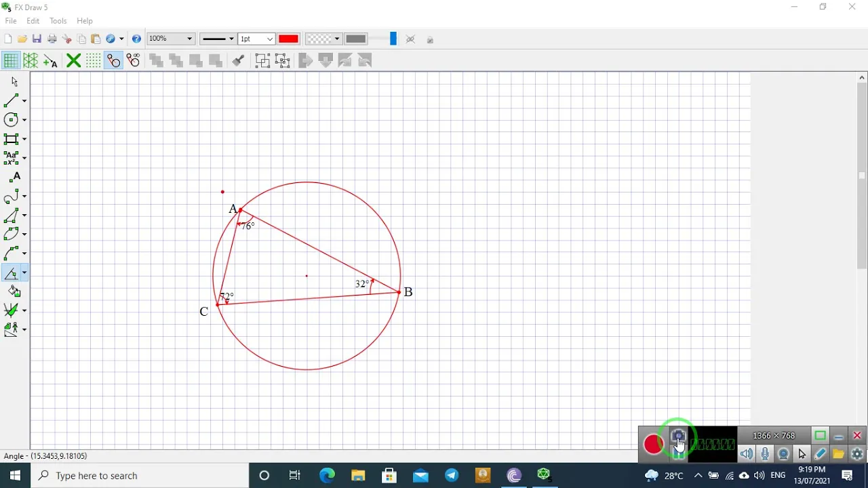Select the equation text box tool
This screenshot has height=488, width=868.
click(x=12, y=158)
